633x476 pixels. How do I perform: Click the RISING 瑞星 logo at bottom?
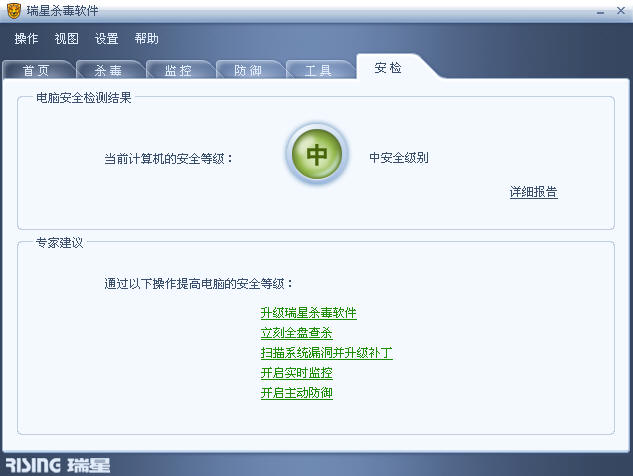tap(58, 465)
